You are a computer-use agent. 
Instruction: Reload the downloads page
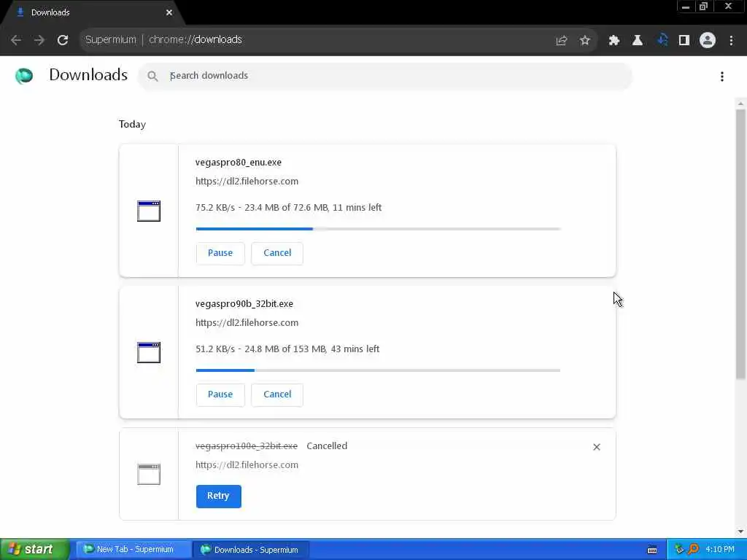(x=63, y=40)
